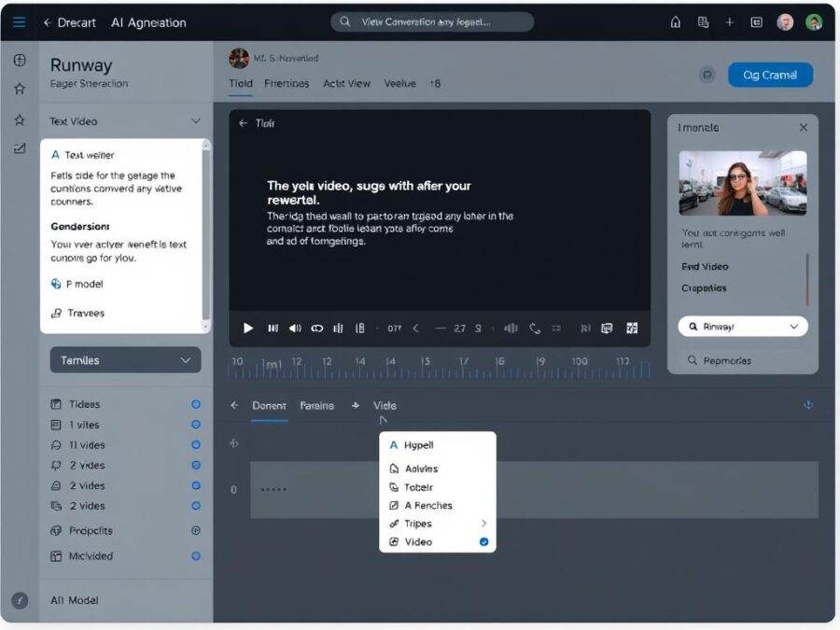Select the Play button in video player
The image size is (840, 630).
coord(246,329)
